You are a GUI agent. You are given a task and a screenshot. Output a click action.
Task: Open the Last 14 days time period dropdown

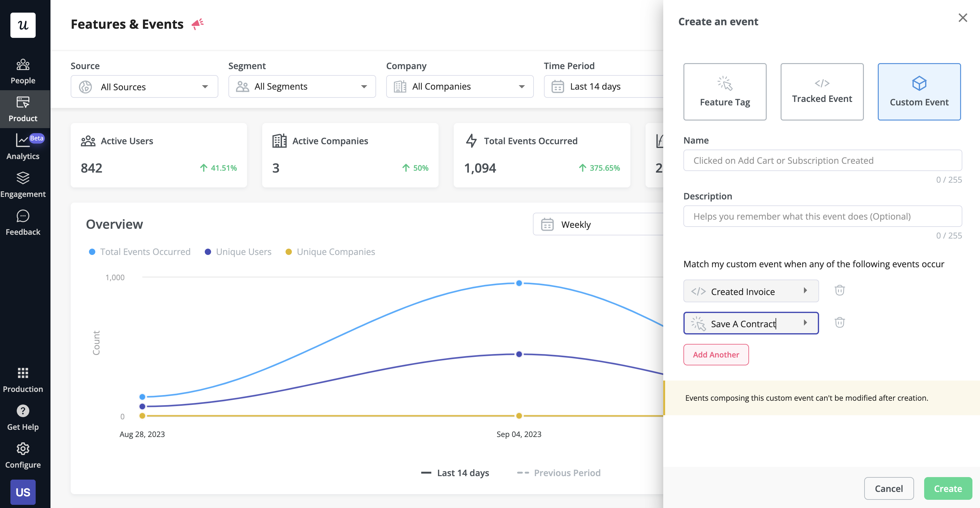(x=603, y=87)
